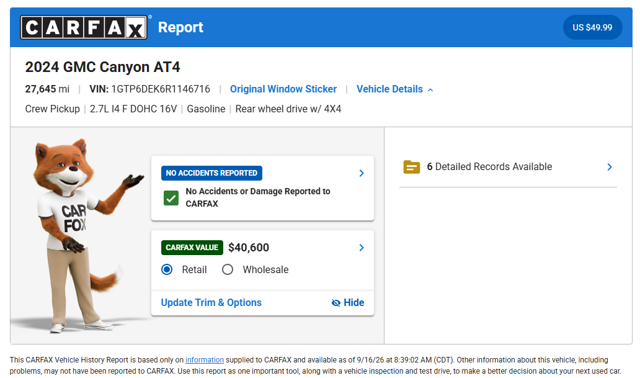Open the 6 Detailed Records Available row
The height and width of the screenshot is (378, 640).
[508, 167]
